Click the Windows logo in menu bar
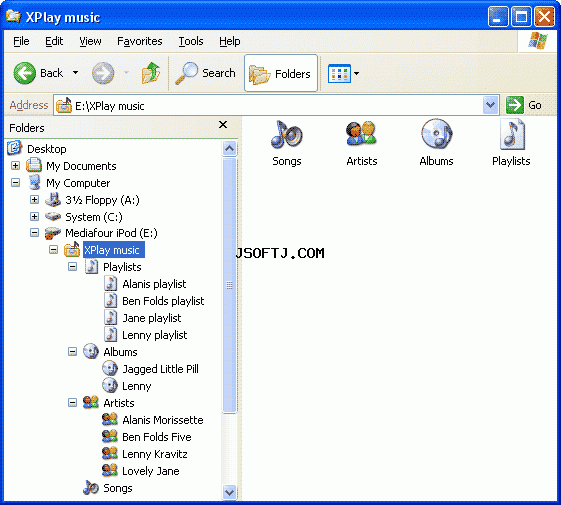The width and height of the screenshot is (561, 505). (x=538, y=40)
